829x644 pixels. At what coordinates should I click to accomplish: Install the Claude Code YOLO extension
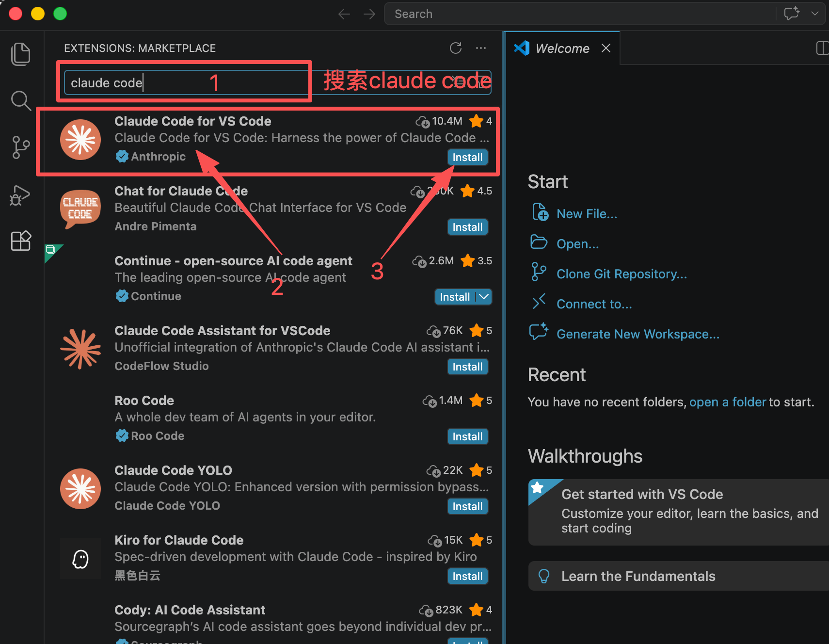point(467,506)
